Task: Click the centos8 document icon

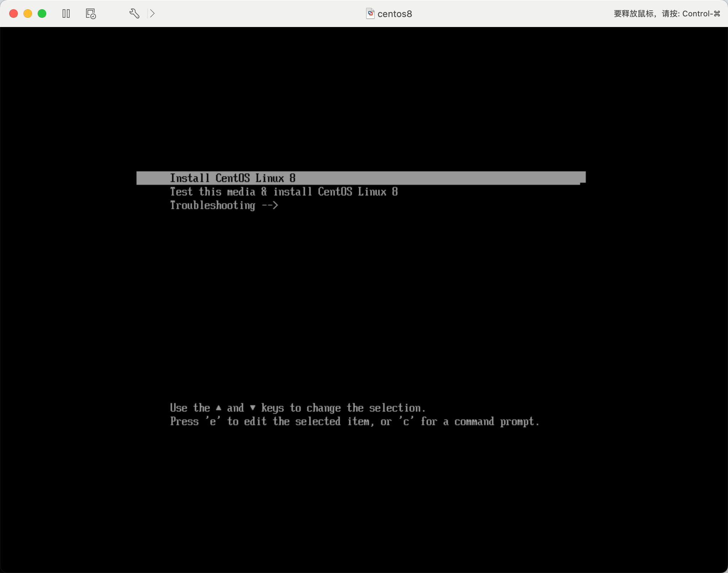Action: tap(370, 14)
